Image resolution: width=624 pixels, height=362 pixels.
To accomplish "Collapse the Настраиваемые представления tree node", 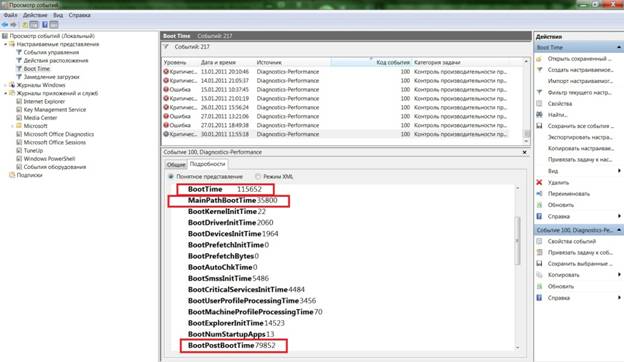I will click(x=5, y=44).
